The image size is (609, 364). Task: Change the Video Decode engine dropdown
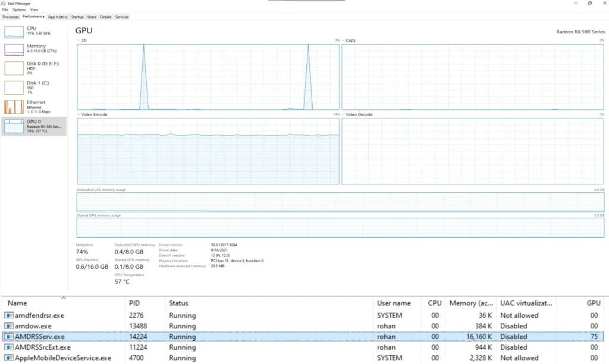344,114
